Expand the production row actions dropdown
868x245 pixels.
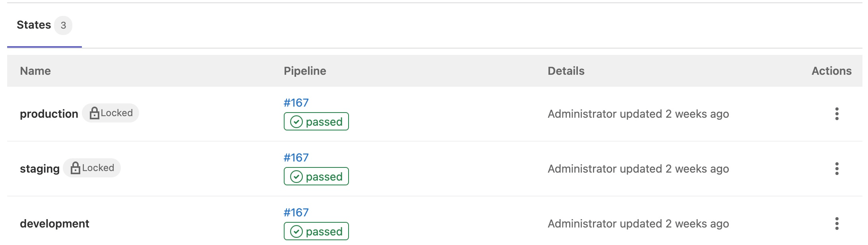click(x=836, y=114)
